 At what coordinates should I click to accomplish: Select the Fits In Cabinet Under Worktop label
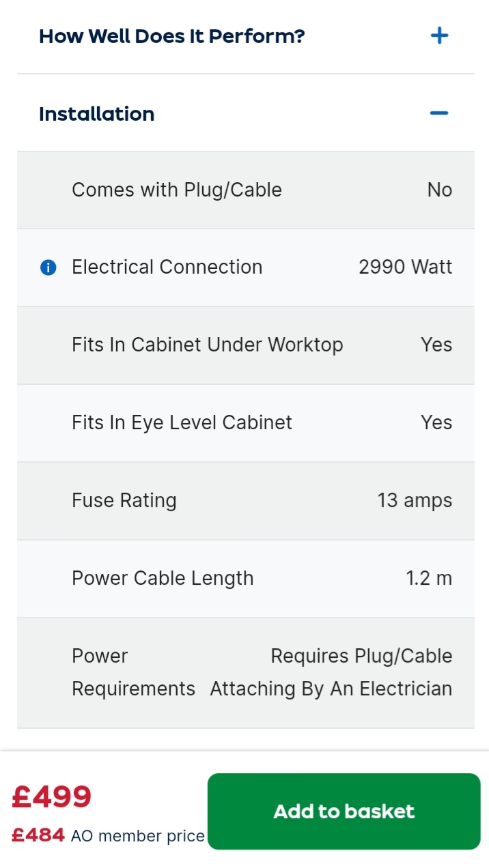click(208, 345)
